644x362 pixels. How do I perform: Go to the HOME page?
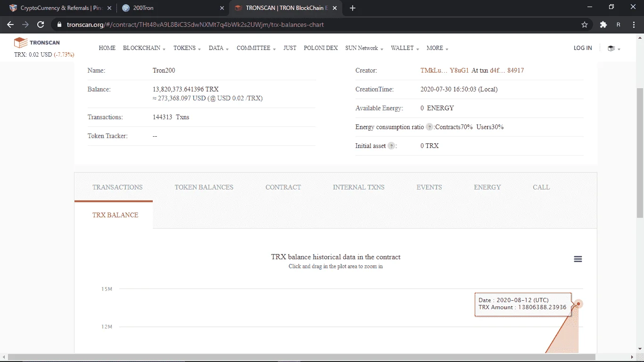pos(107,48)
